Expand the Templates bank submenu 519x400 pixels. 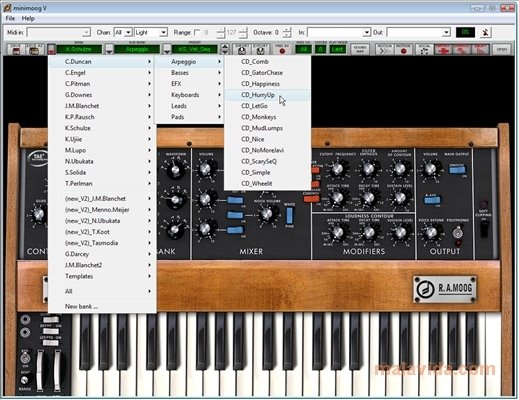point(102,276)
